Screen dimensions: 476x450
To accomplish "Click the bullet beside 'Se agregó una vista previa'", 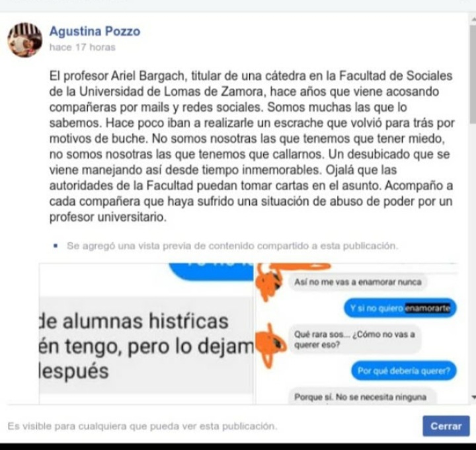I will pos(56,245).
